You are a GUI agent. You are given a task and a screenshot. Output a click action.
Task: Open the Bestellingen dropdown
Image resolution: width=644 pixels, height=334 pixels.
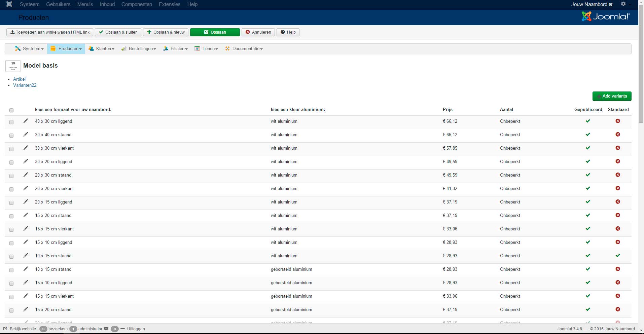coord(139,49)
